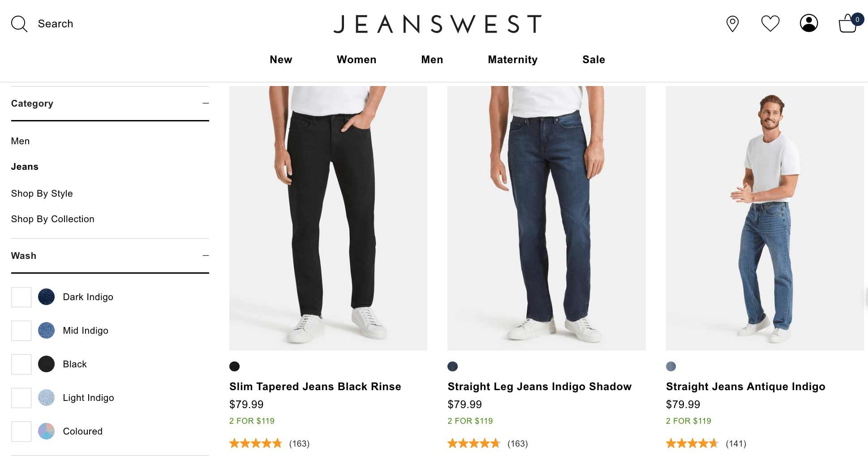Tick the Black wash checkbox

point(21,364)
